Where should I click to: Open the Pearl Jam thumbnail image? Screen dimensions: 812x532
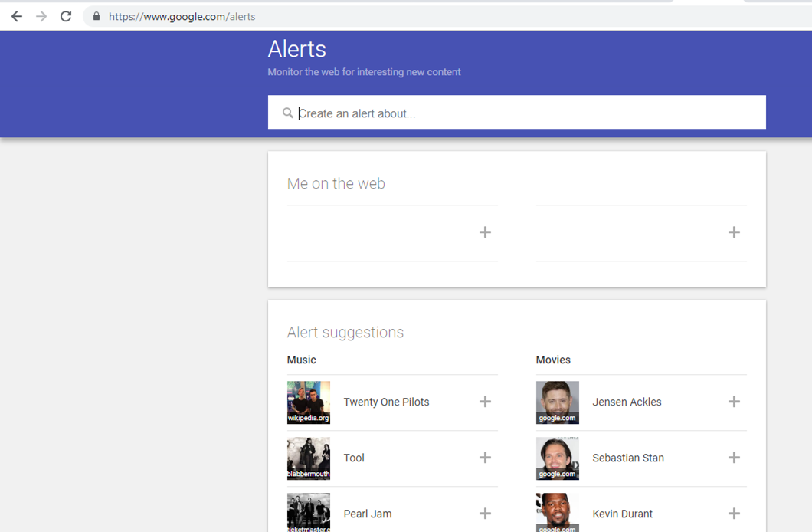309,512
